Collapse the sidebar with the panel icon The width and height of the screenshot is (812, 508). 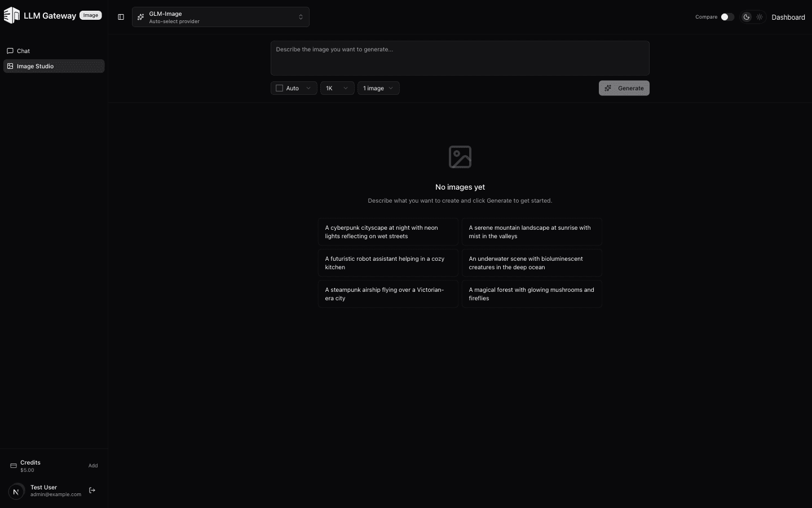(x=121, y=17)
